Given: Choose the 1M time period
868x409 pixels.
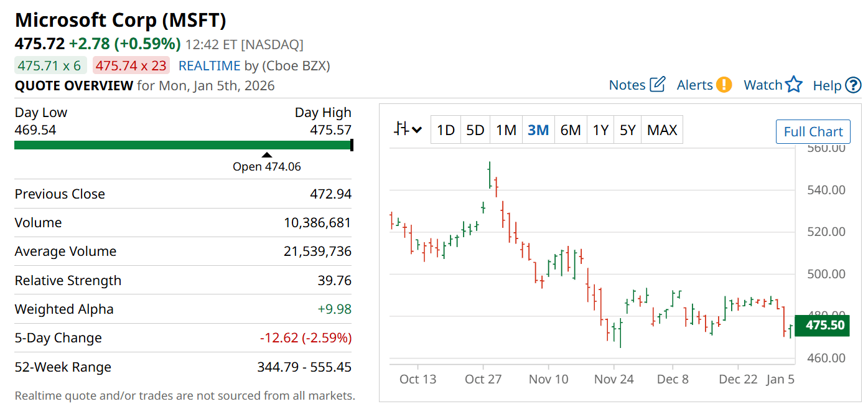Looking at the screenshot, I should (x=506, y=130).
